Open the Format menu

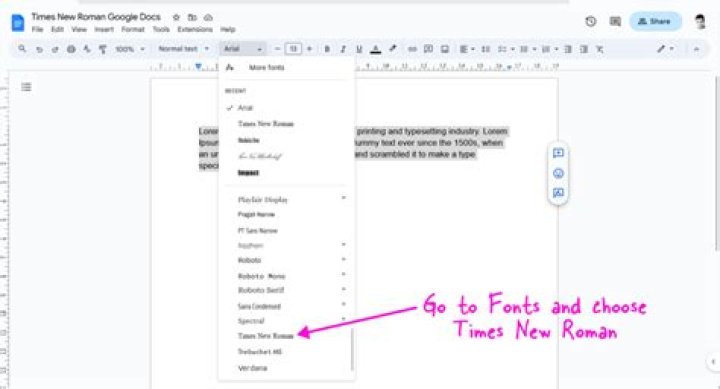133,29
